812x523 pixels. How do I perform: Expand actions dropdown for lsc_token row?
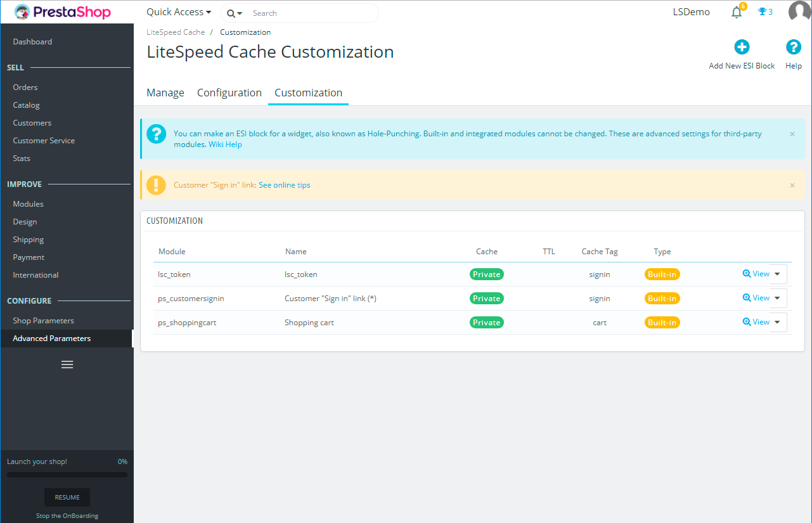point(778,274)
